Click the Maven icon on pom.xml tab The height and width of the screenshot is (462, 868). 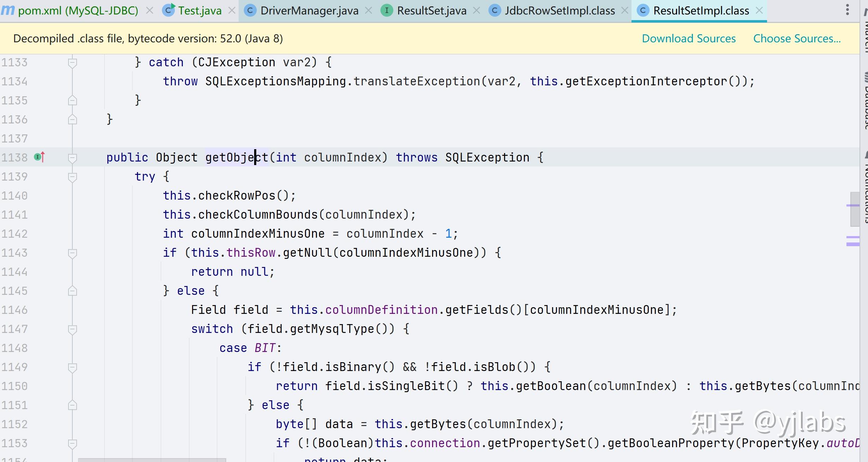point(7,11)
